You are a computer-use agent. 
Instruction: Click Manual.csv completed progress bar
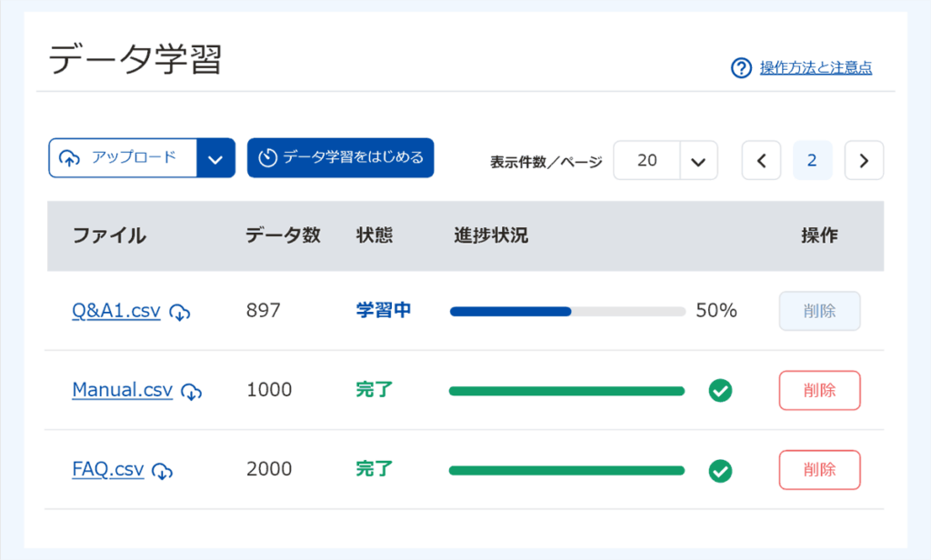pyautogui.click(x=566, y=391)
